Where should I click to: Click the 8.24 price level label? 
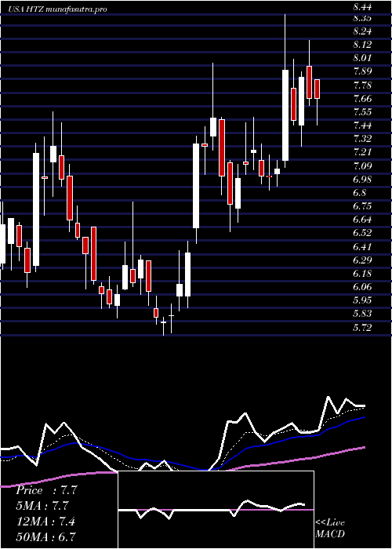tap(363, 31)
